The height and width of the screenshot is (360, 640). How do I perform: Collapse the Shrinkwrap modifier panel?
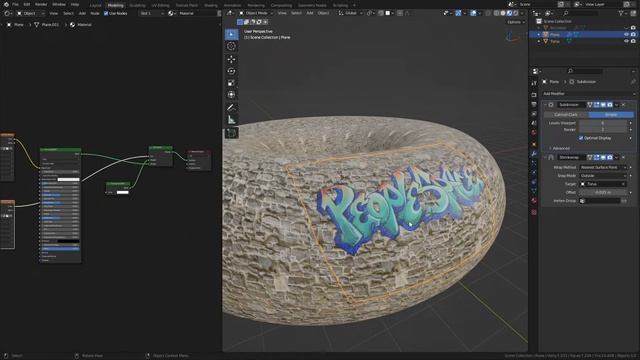[x=545, y=157]
